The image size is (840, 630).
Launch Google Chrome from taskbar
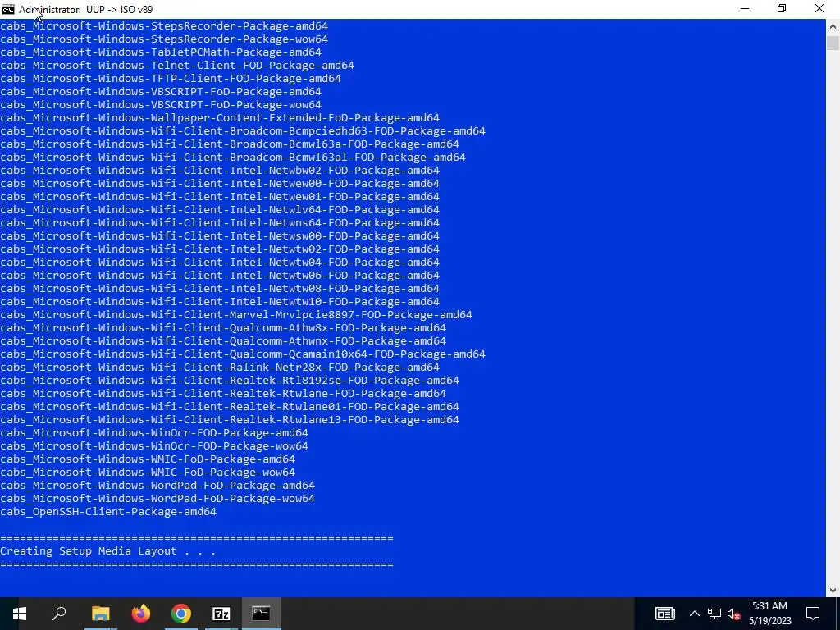181,614
